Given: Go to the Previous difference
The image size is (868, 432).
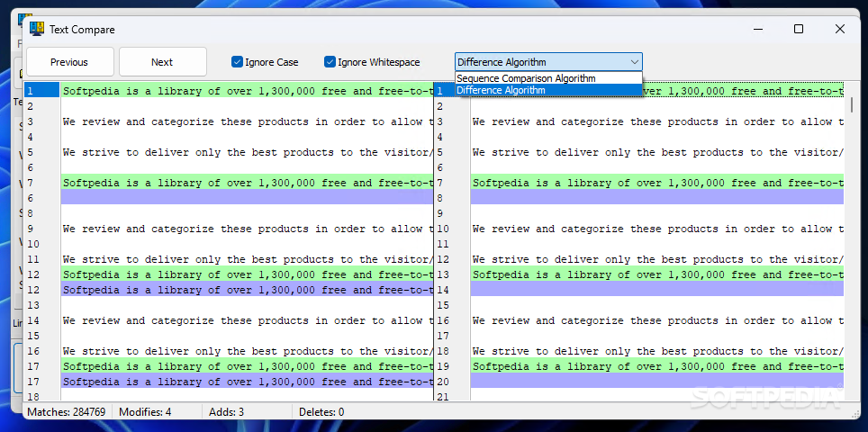Looking at the screenshot, I should pyautogui.click(x=69, y=62).
